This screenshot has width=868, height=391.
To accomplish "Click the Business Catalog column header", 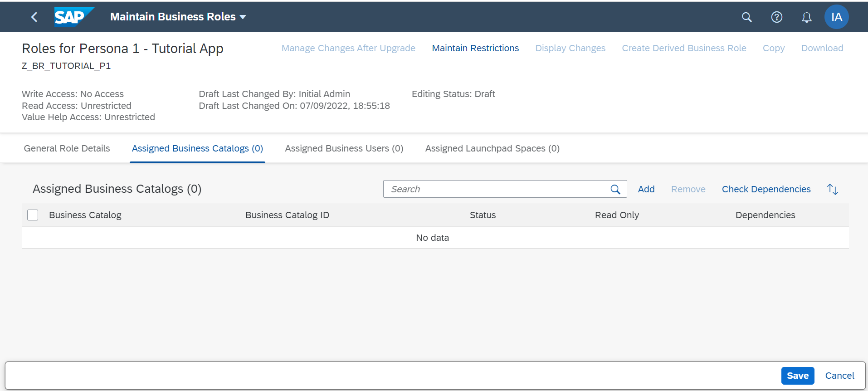I will (85, 215).
